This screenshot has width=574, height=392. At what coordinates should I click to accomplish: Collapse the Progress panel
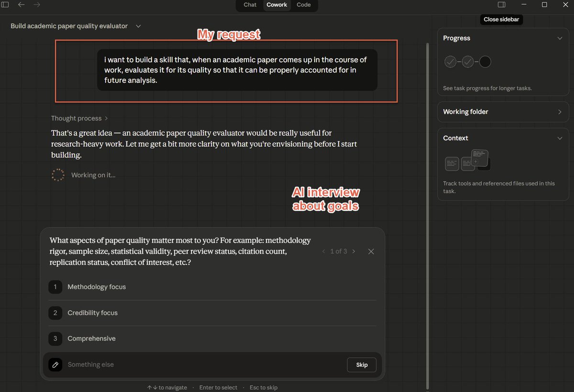560,38
